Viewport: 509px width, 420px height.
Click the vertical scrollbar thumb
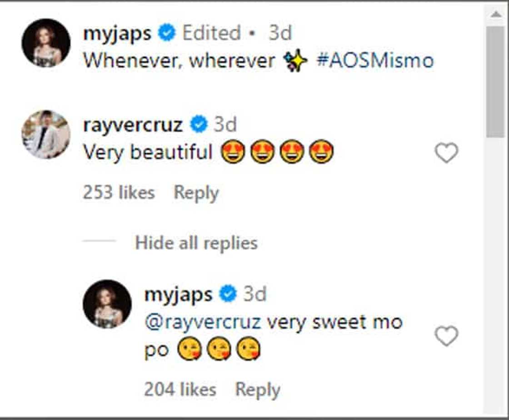tap(495, 82)
